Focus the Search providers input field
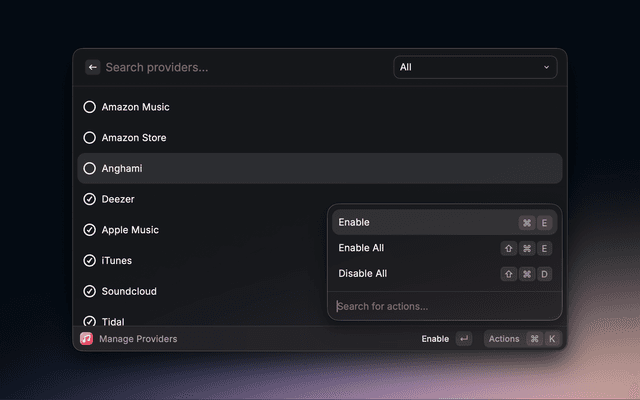Viewport: 640px width, 400px height. (x=240, y=67)
